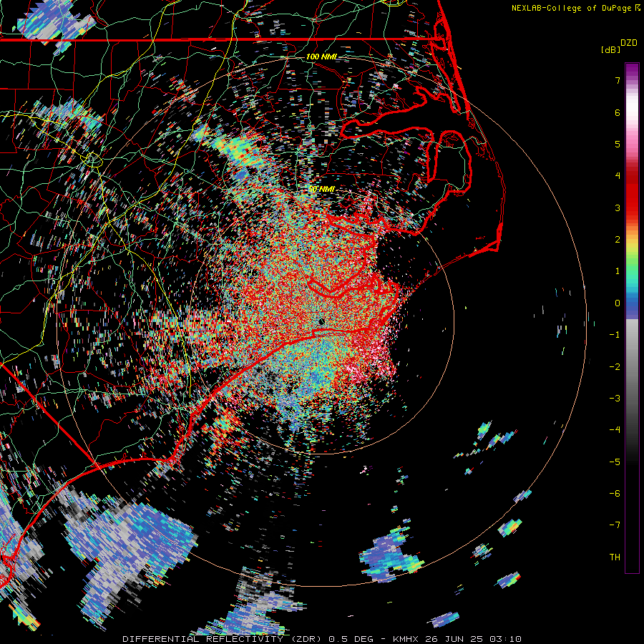This screenshot has height=644, width=644.
Task: Click the 2 tick label on the color scale
Action: click(x=618, y=240)
